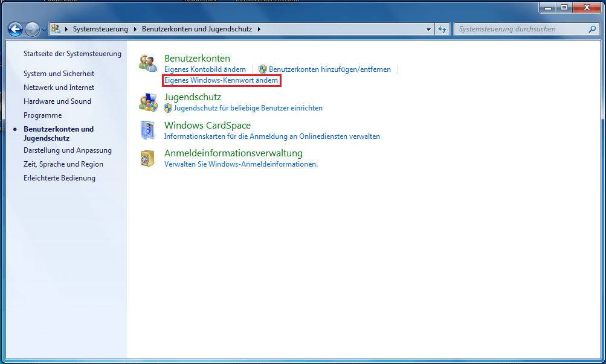Click Benutzerkonten hinzufügen/entfernen link
Image resolution: width=606 pixels, height=364 pixels.
pyautogui.click(x=330, y=69)
